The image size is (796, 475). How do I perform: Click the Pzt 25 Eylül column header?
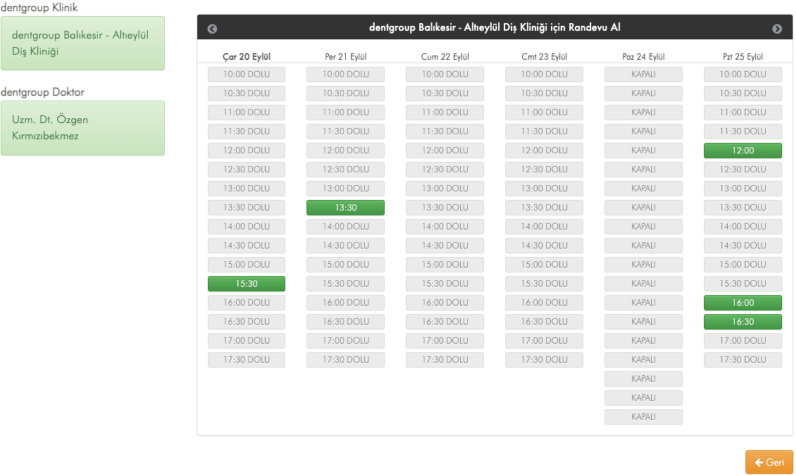(742, 57)
